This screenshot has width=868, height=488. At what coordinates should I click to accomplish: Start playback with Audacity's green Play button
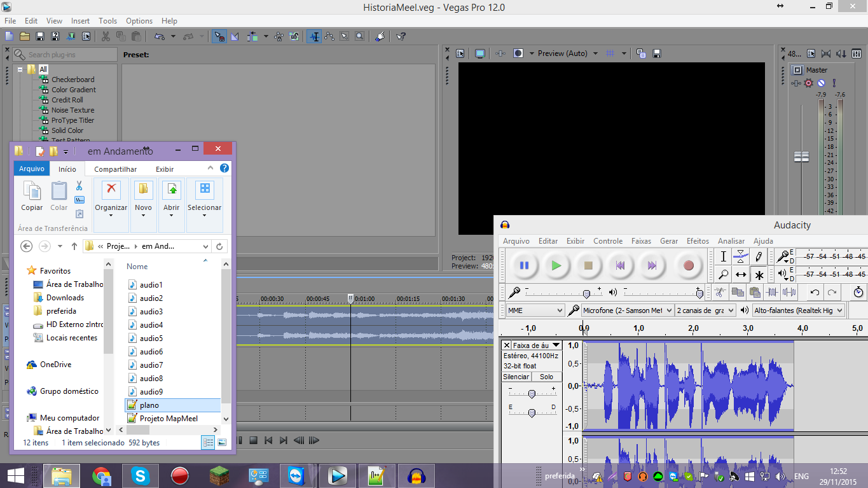[x=556, y=265]
